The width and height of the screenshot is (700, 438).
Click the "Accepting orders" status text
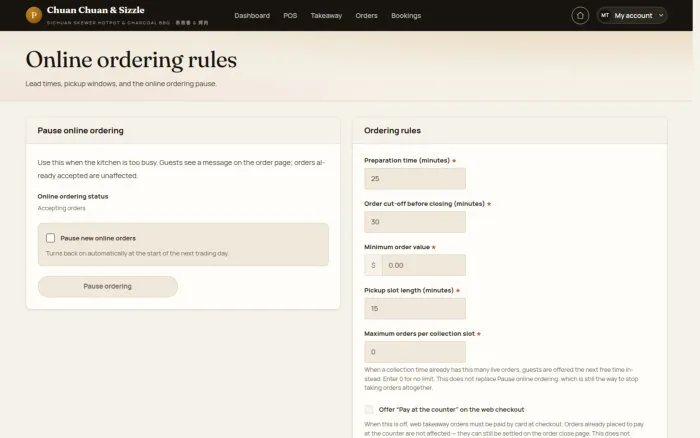tap(61, 208)
